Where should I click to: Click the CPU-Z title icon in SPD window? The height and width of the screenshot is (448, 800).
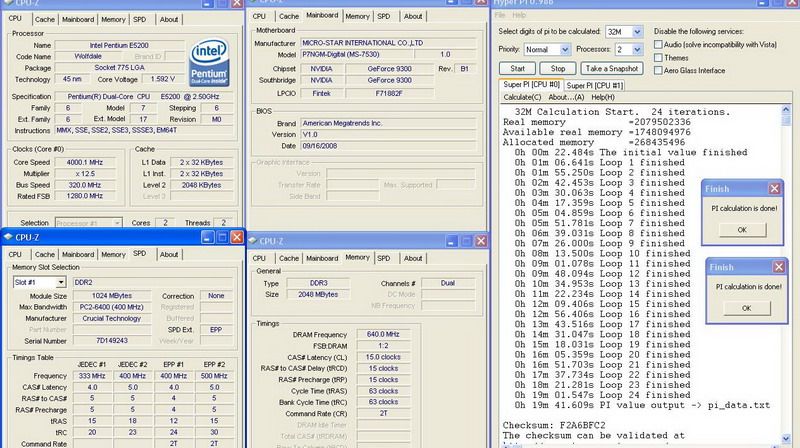click(x=8, y=237)
